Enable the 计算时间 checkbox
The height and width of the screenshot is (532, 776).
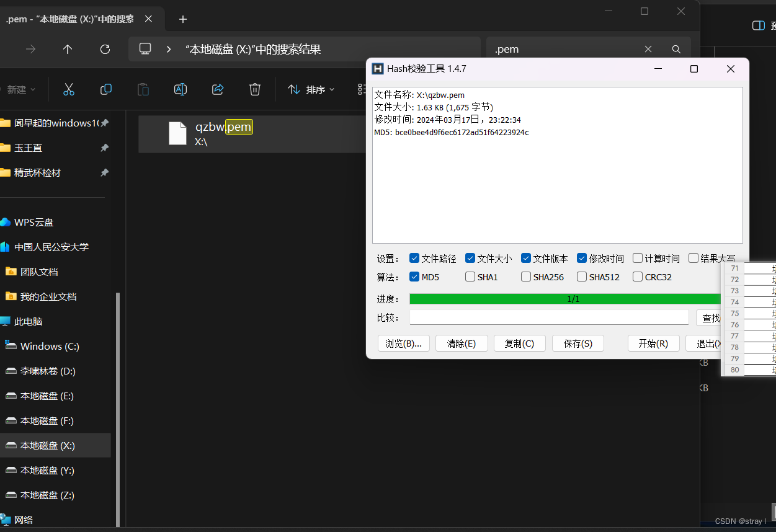pyautogui.click(x=638, y=259)
